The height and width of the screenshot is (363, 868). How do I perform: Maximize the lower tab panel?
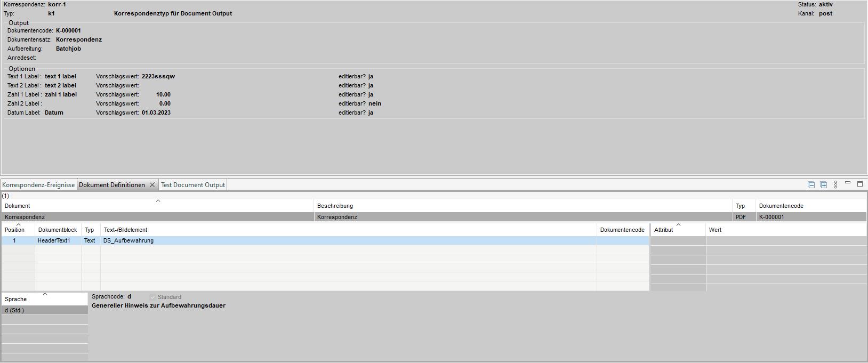(859, 184)
